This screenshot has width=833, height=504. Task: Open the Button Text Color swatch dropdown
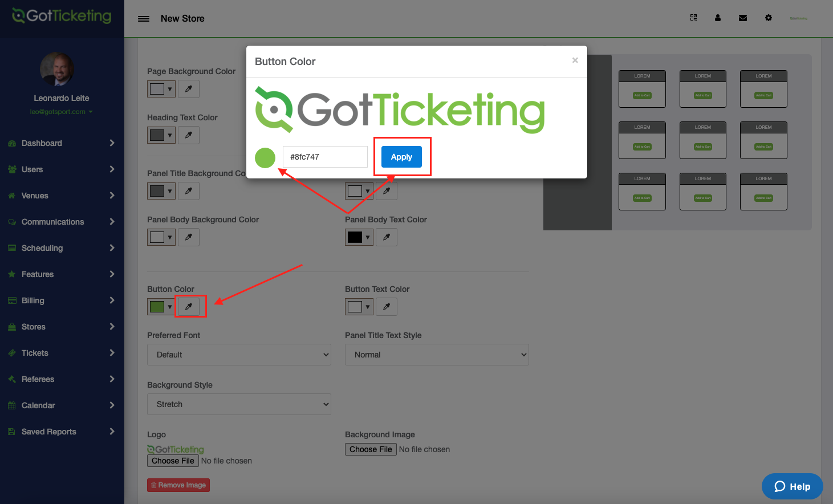[359, 307]
